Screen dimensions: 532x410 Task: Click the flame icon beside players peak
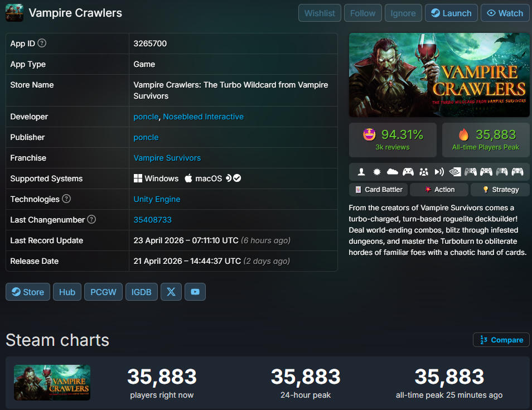tap(463, 135)
